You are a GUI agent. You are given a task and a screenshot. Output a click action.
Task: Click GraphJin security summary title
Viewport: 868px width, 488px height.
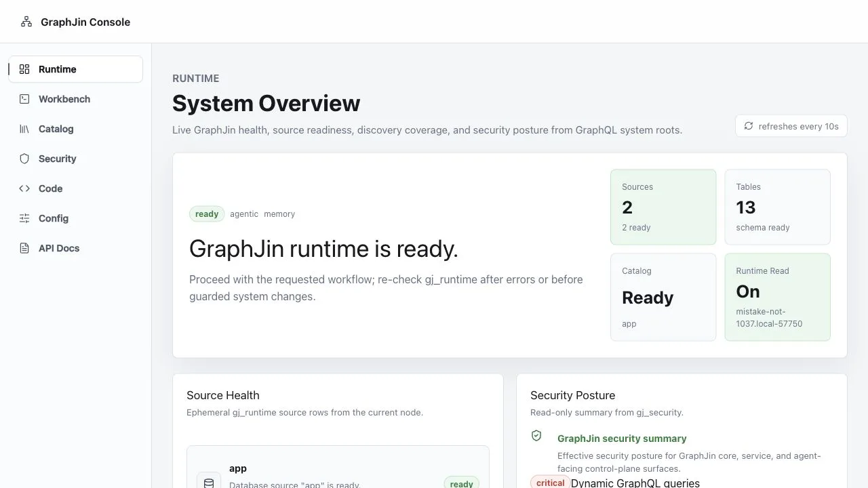[x=622, y=439]
